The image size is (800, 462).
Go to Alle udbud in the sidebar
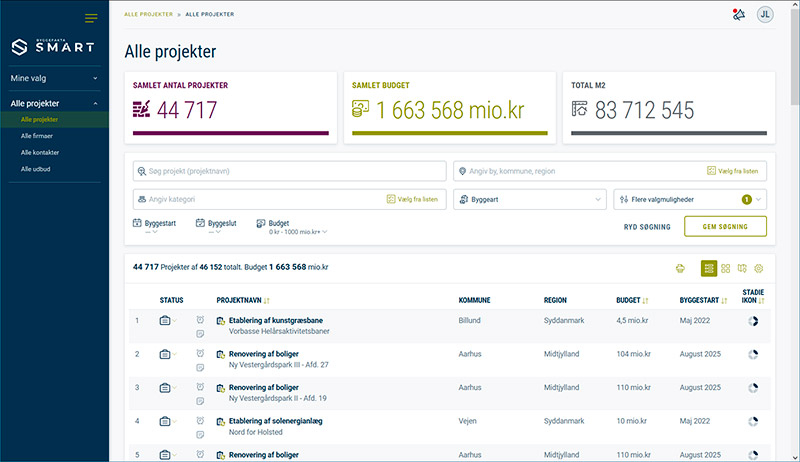[x=35, y=169]
